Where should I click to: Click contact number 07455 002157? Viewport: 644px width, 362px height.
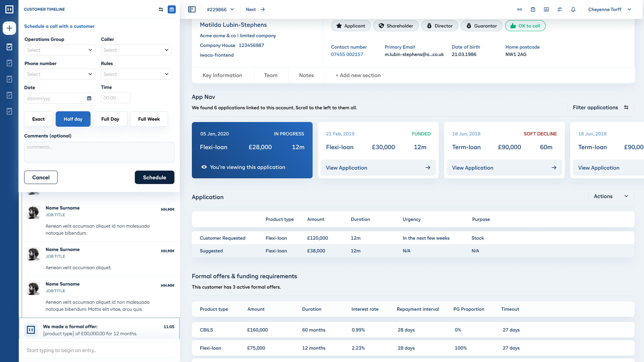click(347, 54)
